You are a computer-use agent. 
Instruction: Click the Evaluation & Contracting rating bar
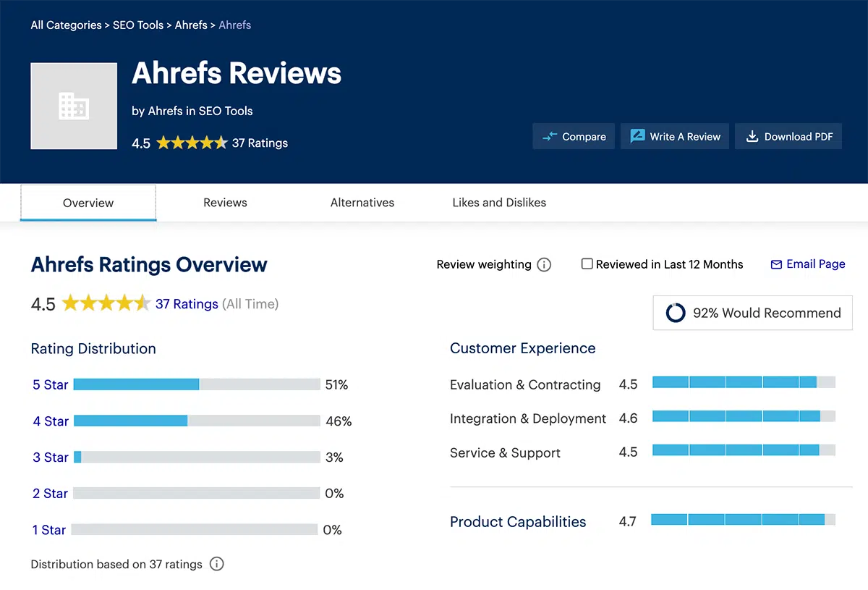[744, 382]
